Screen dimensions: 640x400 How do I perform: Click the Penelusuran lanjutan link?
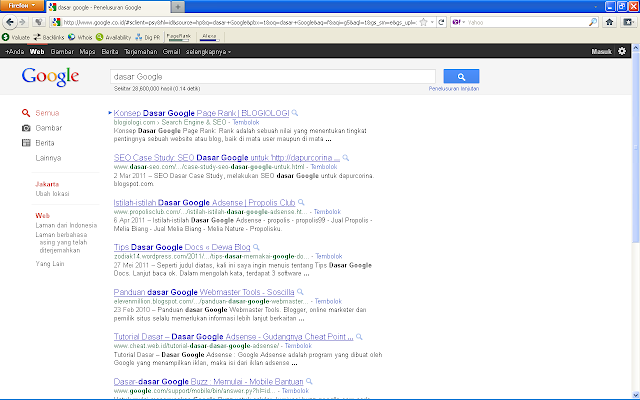[x=453, y=89]
